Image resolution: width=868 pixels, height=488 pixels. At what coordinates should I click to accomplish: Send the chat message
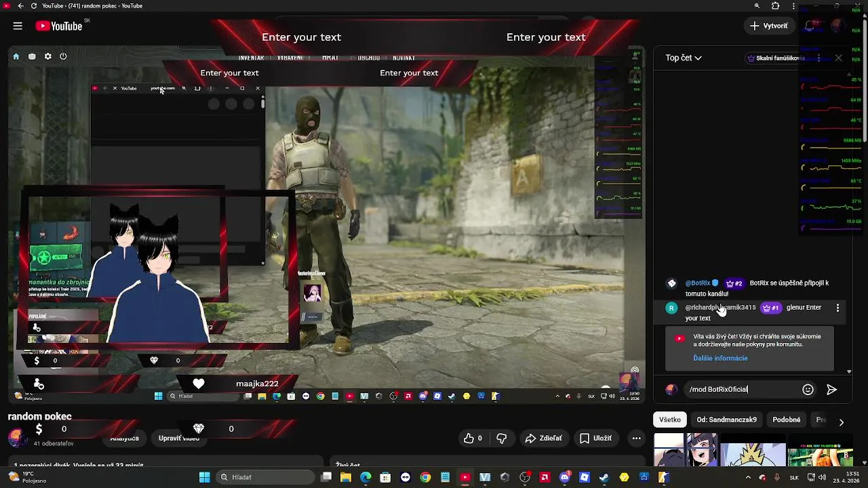tap(832, 390)
